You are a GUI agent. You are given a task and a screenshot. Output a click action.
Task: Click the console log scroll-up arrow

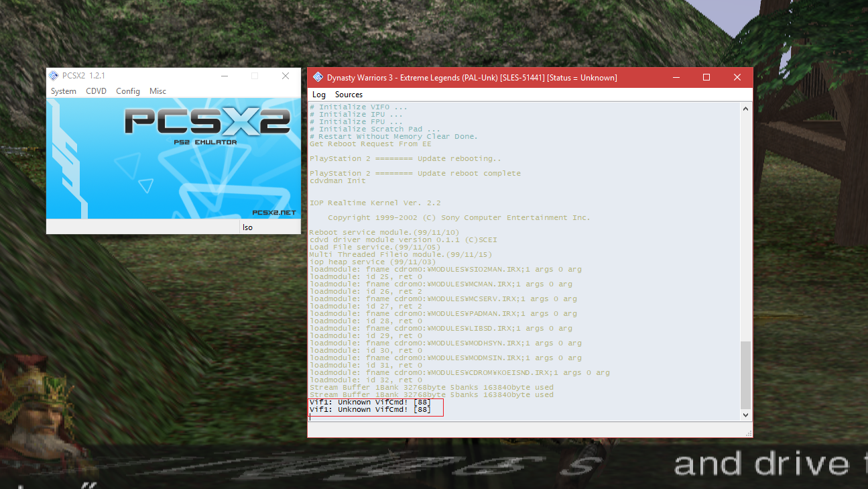tap(745, 109)
